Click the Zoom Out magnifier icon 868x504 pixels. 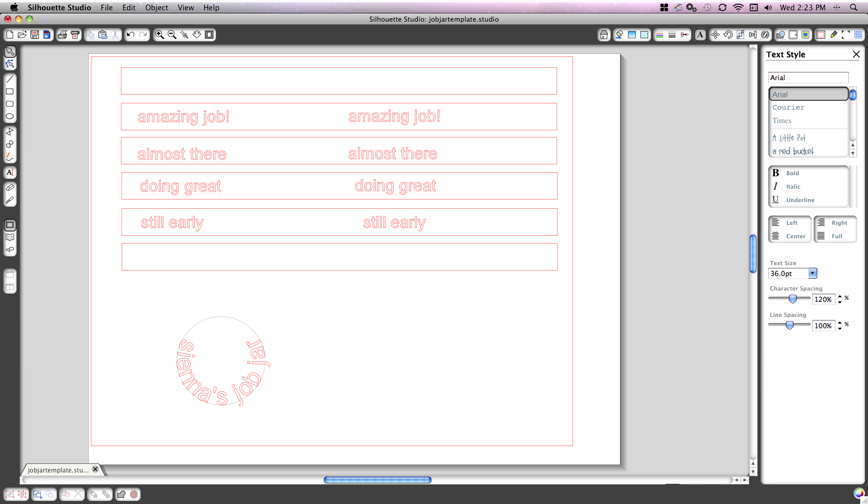click(x=172, y=35)
